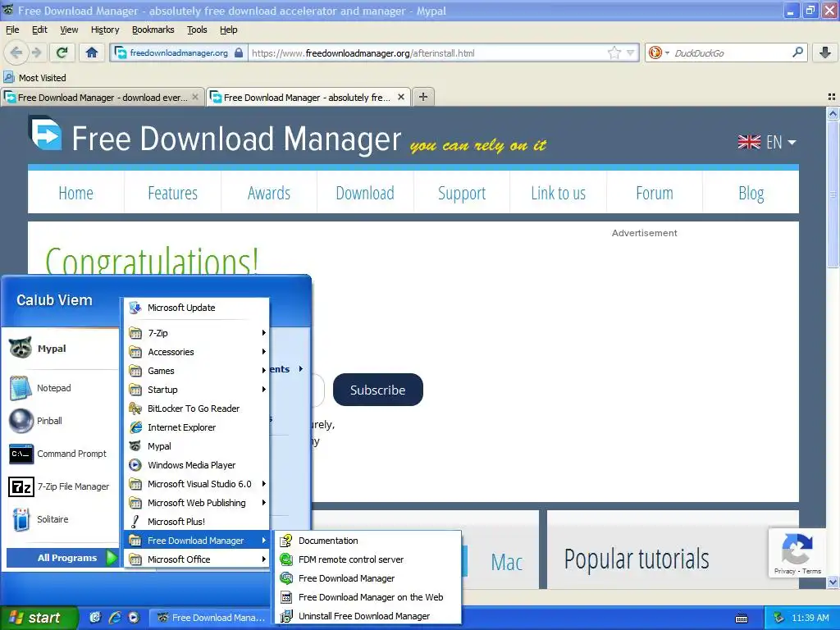Viewport: 840px width, 630px height.
Task: Open the Tools menu
Action: coord(197,30)
